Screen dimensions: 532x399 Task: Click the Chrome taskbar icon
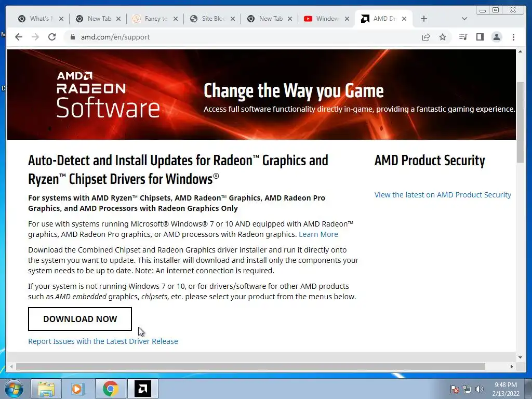point(110,389)
